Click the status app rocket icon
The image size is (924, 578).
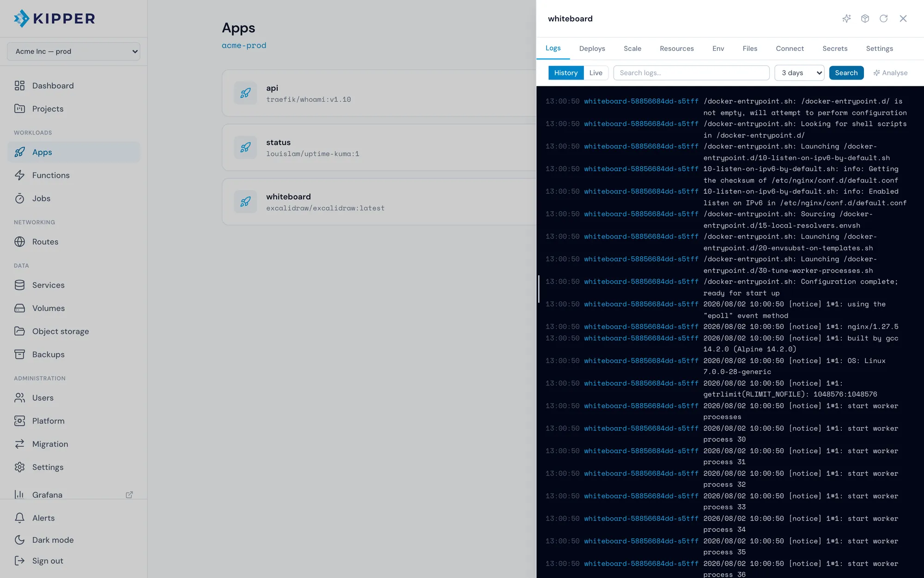(x=245, y=148)
